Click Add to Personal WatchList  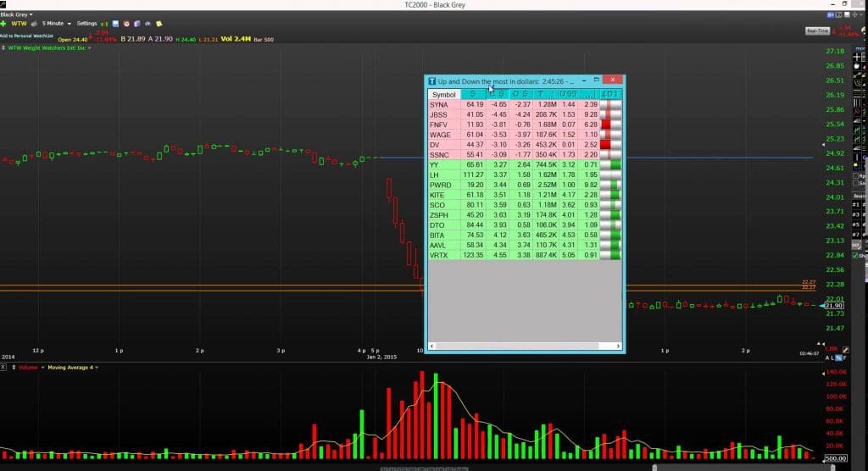pyautogui.click(x=26, y=36)
